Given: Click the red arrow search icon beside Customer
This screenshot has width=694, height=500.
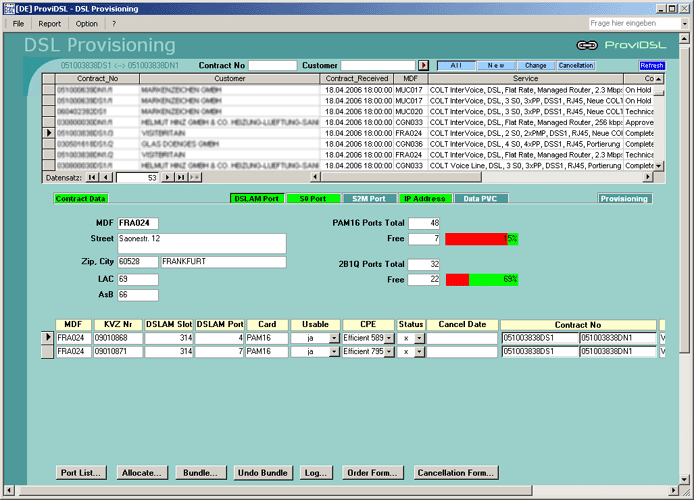Looking at the screenshot, I should (x=423, y=65).
